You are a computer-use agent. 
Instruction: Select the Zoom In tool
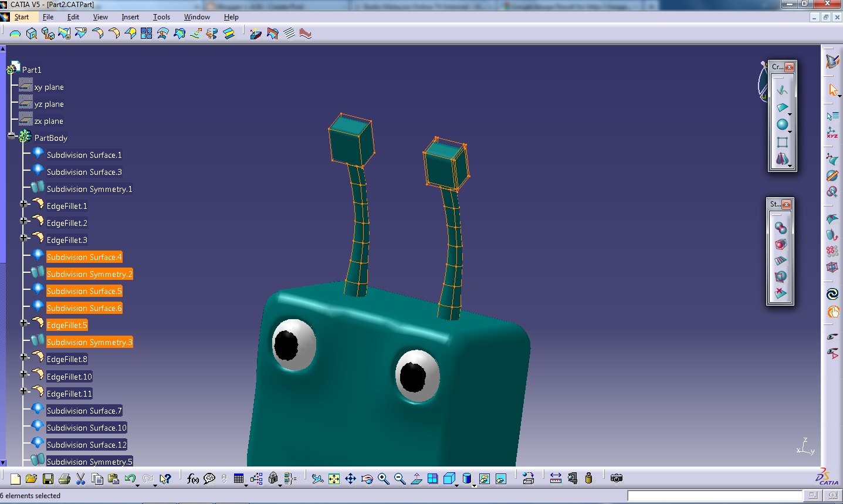[x=384, y=478]
